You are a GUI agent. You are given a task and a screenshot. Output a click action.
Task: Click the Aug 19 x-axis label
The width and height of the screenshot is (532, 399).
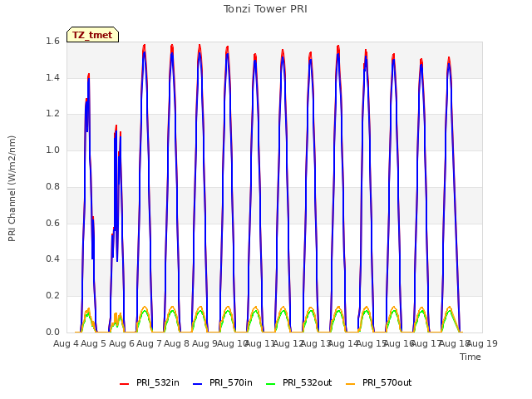(482, 343)
